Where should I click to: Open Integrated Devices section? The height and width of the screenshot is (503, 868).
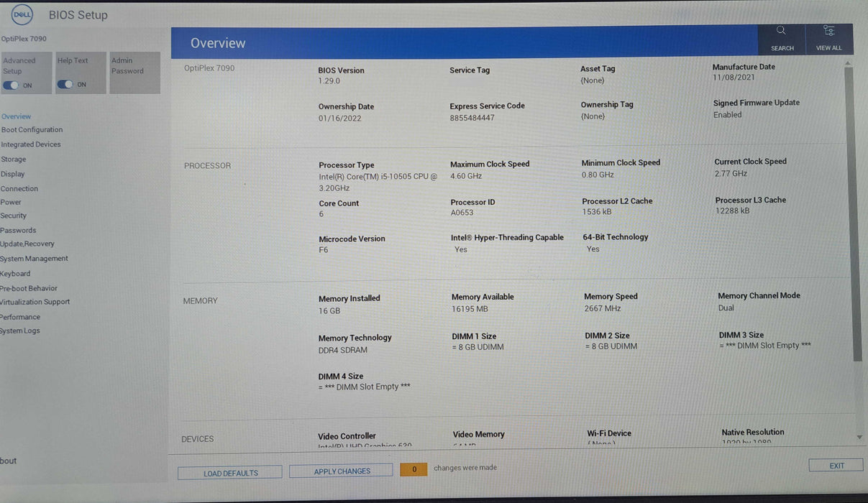31,144
